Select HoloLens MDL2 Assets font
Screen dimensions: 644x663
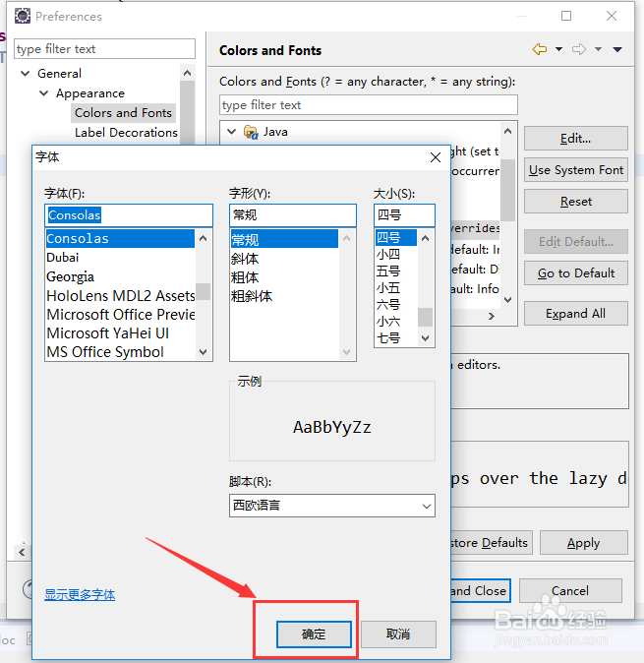click(x=120, y=295)
